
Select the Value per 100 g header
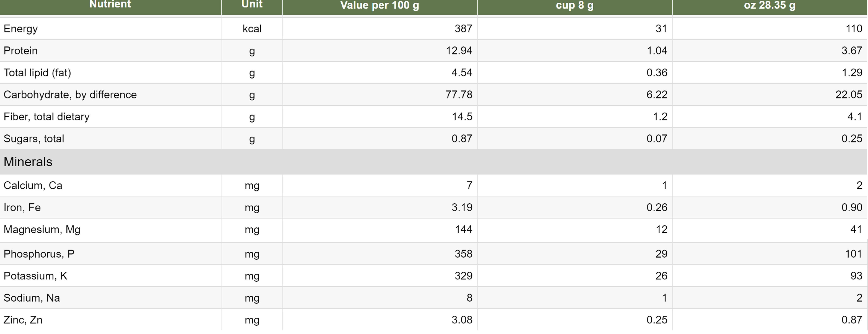click(x=380, y=5)
